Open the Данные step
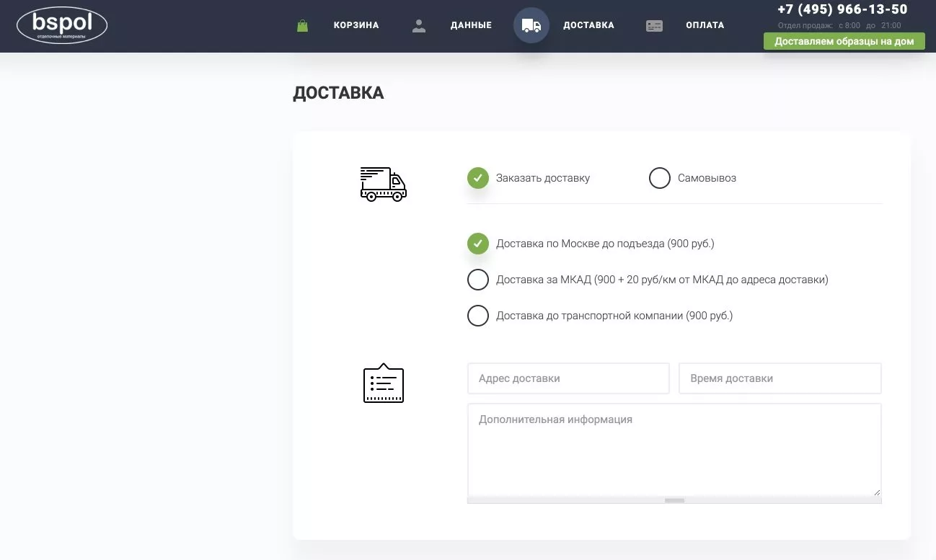Screen dimensions: 936x560 click(x=471, y=25)
